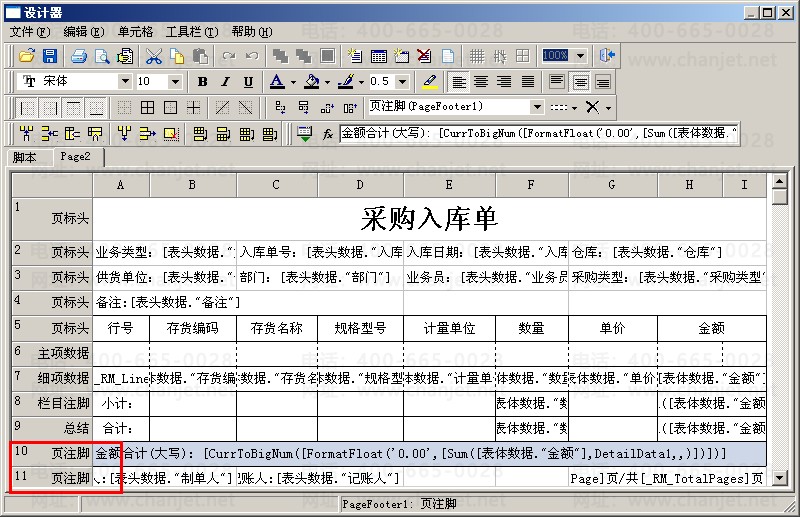This screenshot has height=517, width=800.
Task: Click the redo arrow icon
Action: 229,56
